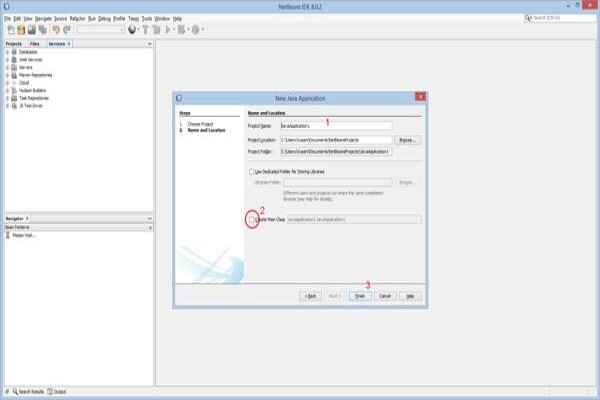Click the Databases node icon
Screen dimensions: 600x400
click(14, 52)
